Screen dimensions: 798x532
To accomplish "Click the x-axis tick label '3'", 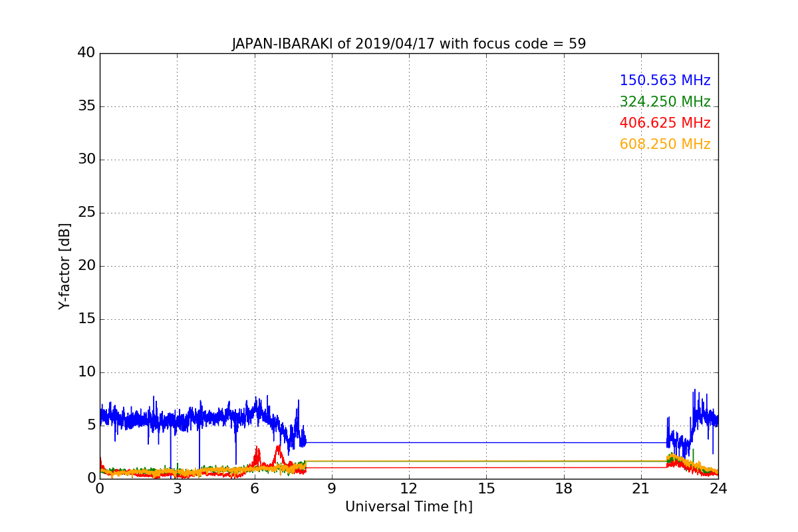I will pyautogui.click(x=177, y=488).
